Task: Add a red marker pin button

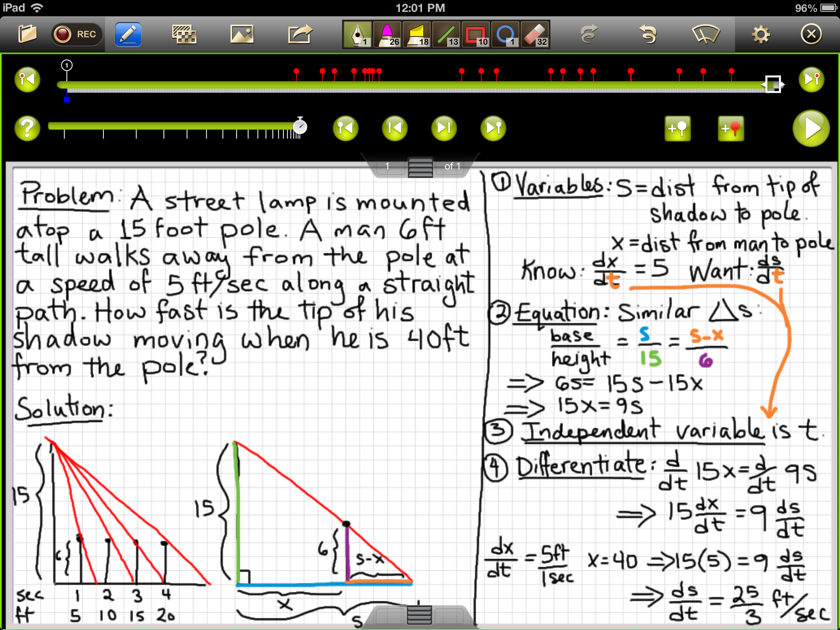Action: (731, 129)
